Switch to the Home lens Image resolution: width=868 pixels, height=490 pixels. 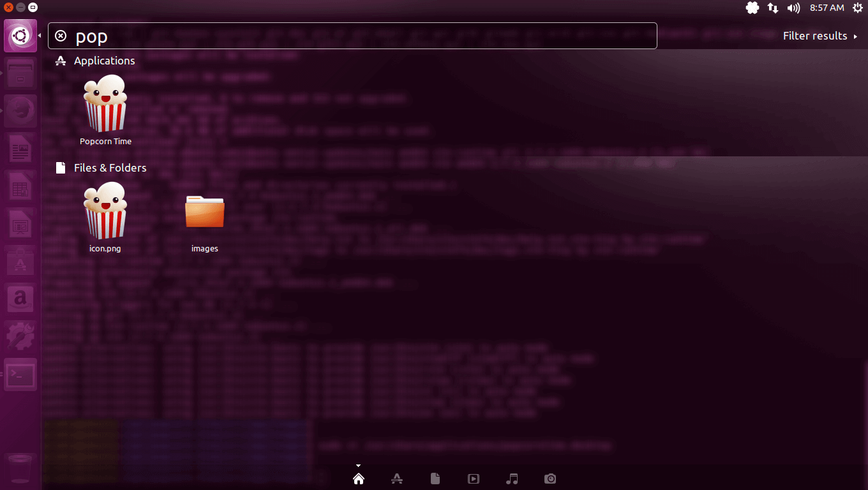point(359,479)
